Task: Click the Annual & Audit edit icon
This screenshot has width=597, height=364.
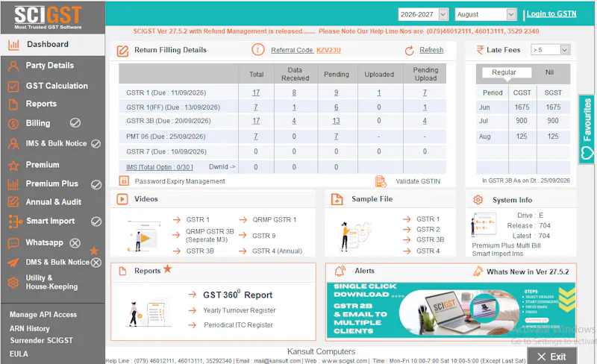Action: (13, 202)
